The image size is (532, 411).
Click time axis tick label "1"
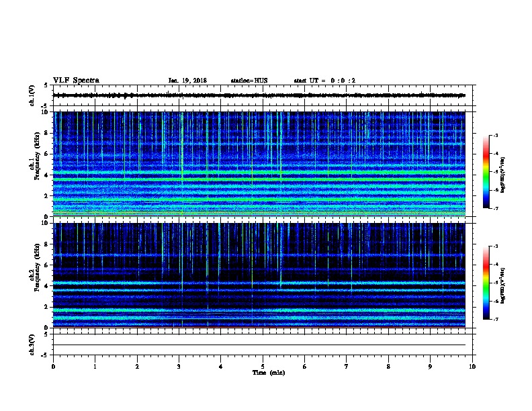95,367
